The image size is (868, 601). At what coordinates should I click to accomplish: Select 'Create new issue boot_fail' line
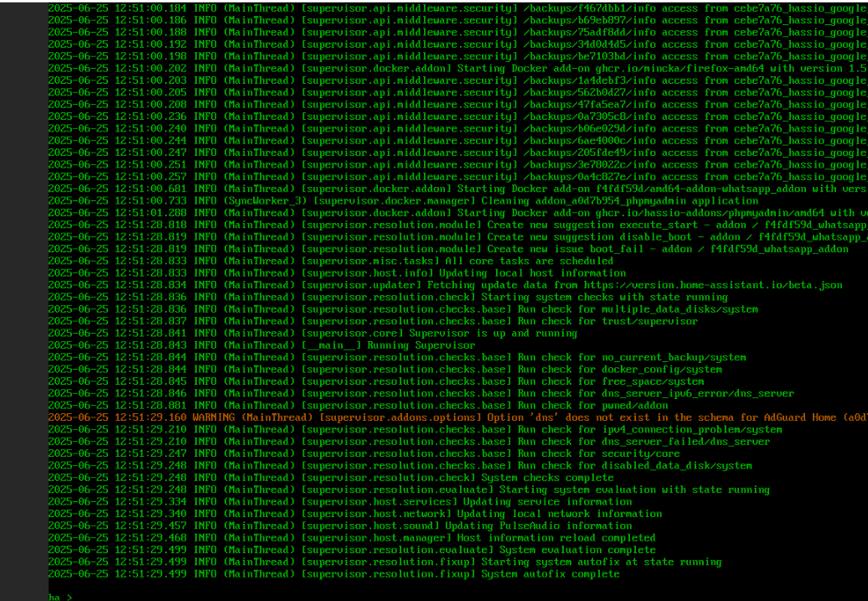448,249
